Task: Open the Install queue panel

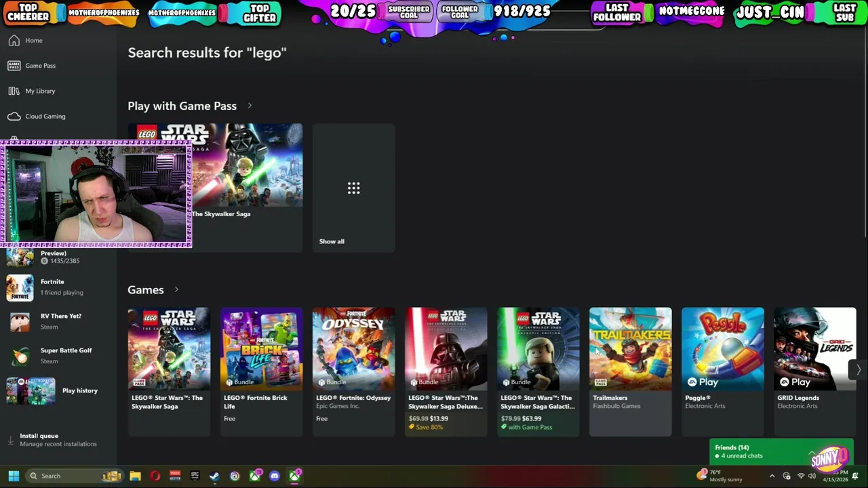Action: click(x=58, y=440)
